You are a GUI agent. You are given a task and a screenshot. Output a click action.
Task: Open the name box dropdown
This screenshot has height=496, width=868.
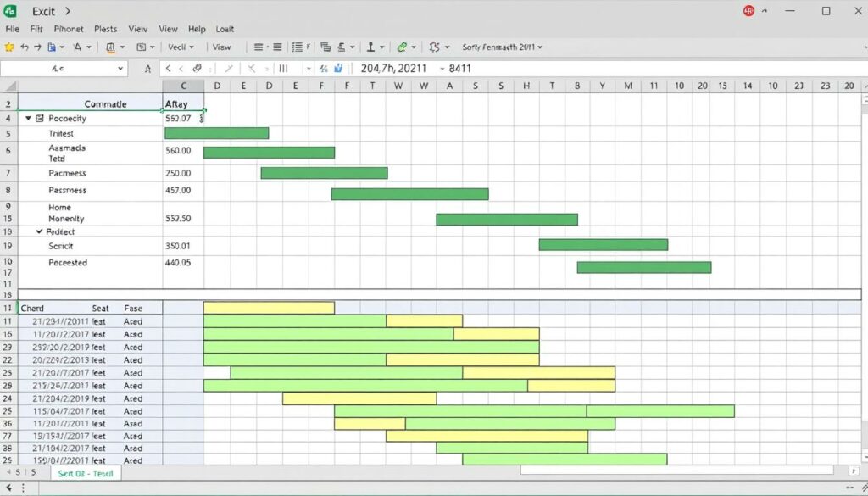[120, 69]
